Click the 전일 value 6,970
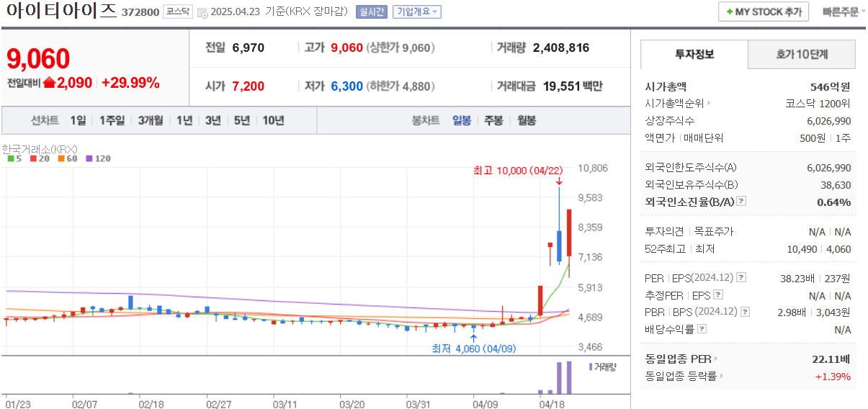Viewport: 868px width, 409px height. [249, 48]
